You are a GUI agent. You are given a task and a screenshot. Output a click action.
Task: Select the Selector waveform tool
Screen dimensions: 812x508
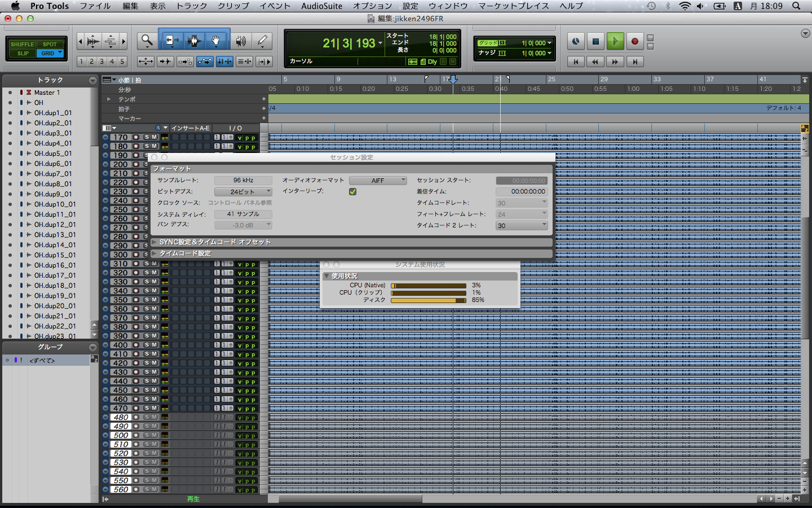[194, 41]
